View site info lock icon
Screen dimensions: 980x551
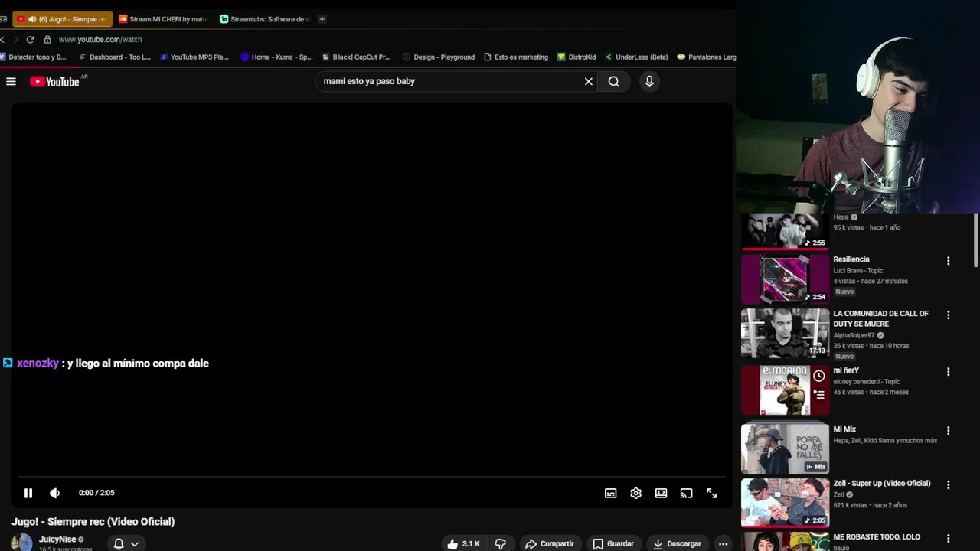click(47, 39)
